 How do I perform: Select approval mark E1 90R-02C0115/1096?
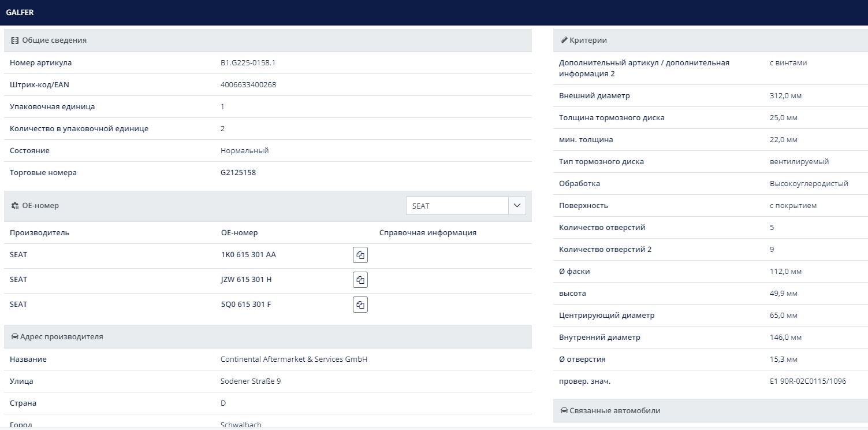click(808, 381)
